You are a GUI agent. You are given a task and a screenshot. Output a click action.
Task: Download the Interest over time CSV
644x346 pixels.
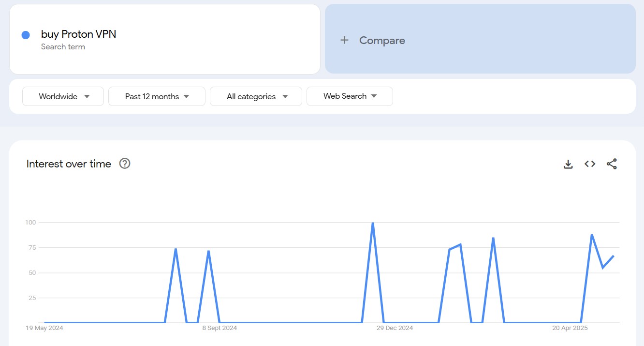568,164
